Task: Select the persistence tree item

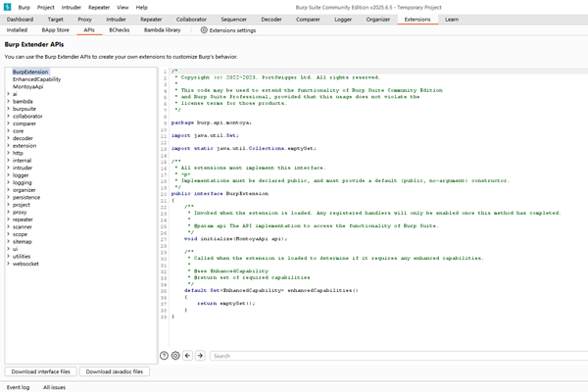Action: pos(26,197)
